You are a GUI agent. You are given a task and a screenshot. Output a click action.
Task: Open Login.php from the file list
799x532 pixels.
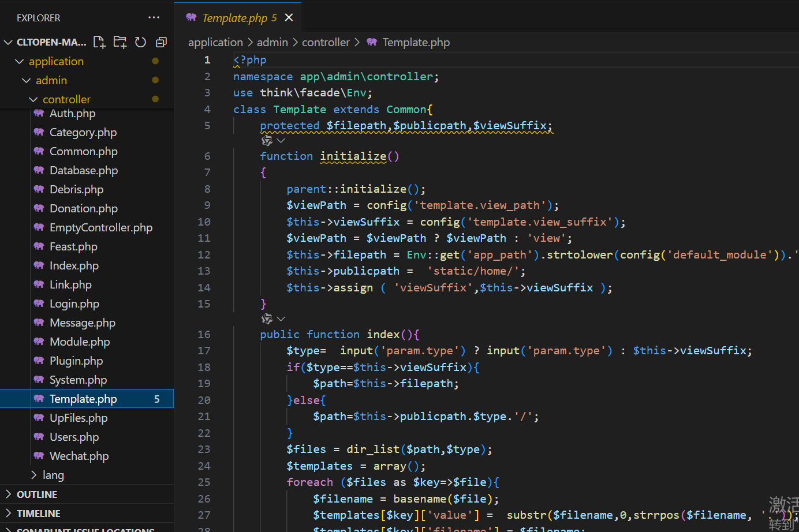[x=74, y=304]
